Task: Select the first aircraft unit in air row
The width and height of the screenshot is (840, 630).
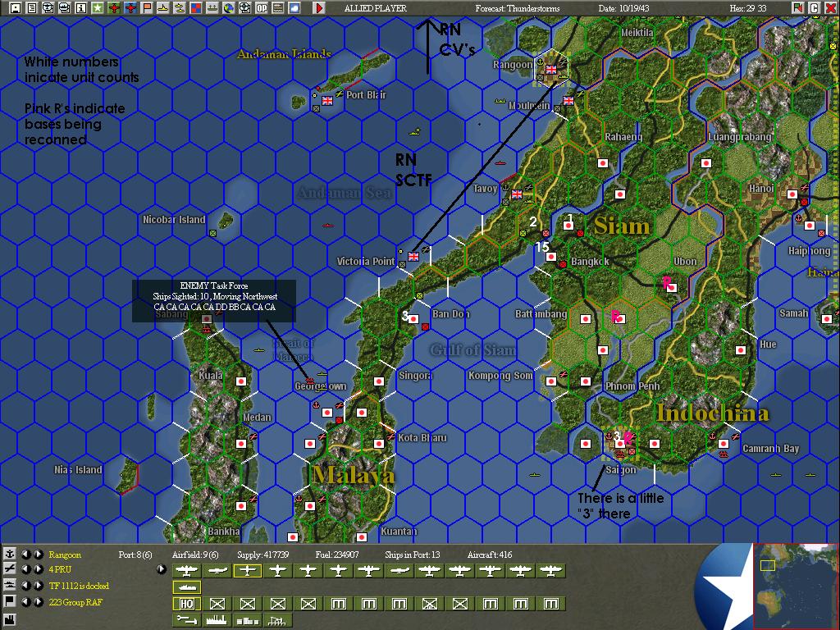Action: click(186, 571)
